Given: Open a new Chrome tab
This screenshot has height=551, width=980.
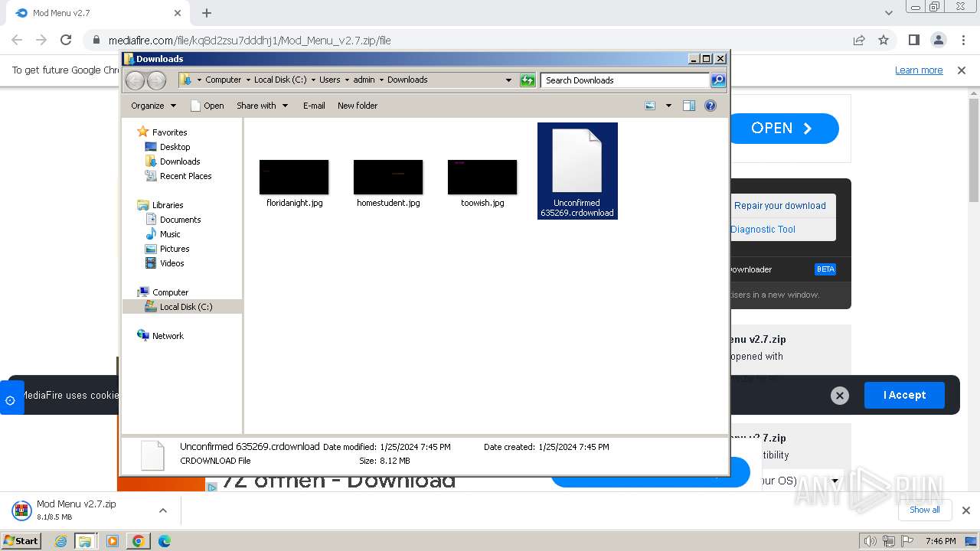Looking at the screenshot, I should [x=207, y=13].
